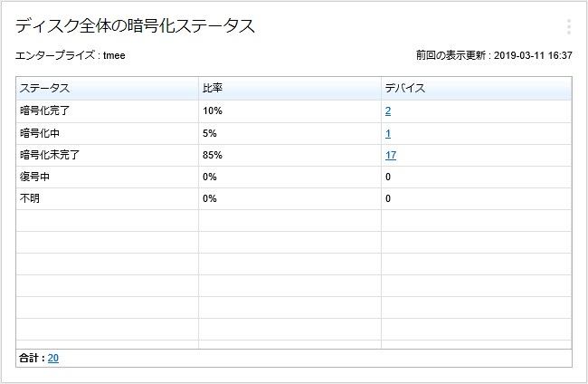The height and width of the screenshot is (384, 588).
Task: Click the 5% ratio cell
Action: click(210, 133)
